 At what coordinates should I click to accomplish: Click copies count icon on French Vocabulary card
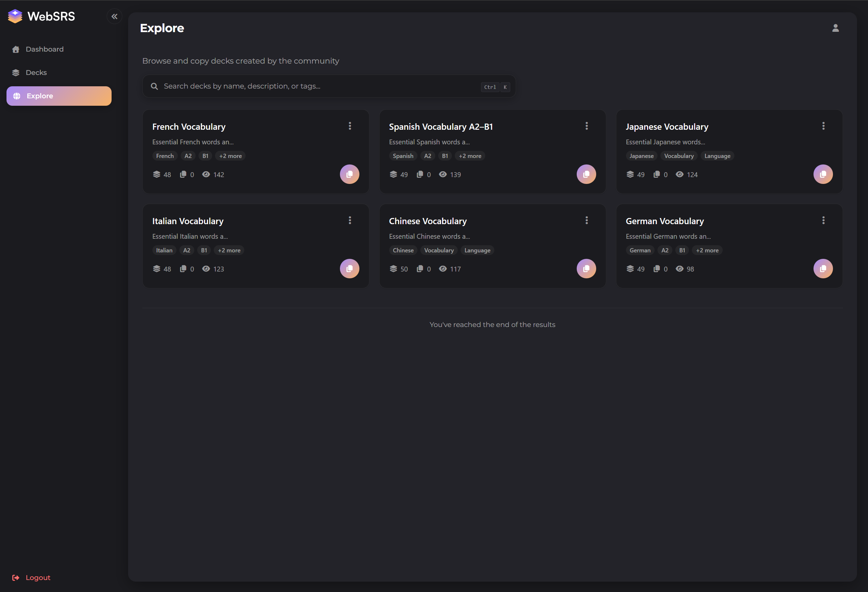[183, 175]
